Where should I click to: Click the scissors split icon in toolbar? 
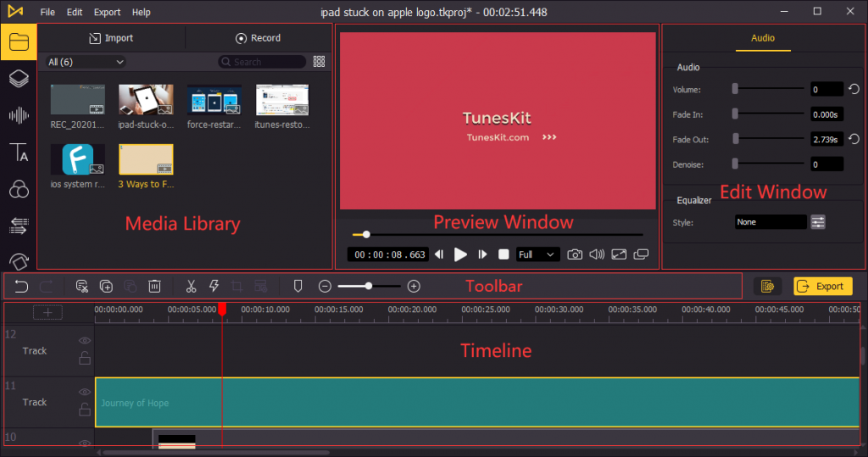191,287
